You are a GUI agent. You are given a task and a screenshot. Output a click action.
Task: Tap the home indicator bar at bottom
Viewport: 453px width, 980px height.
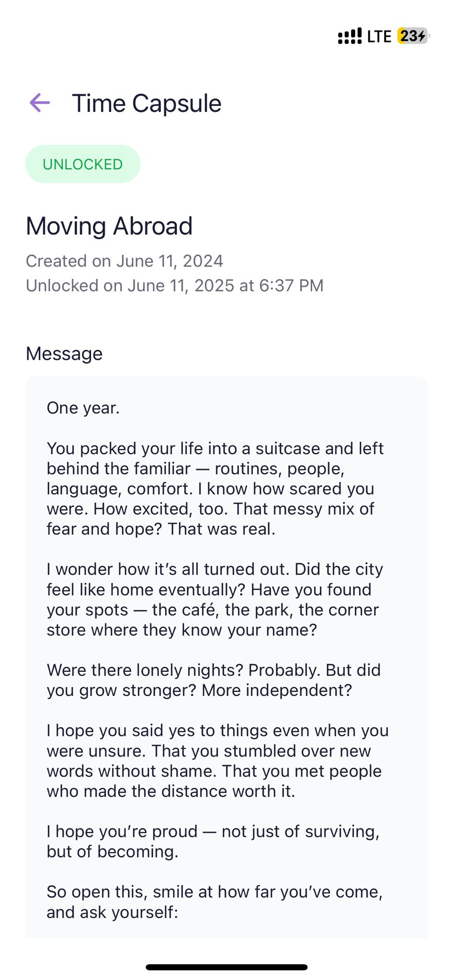click(226, 967)
